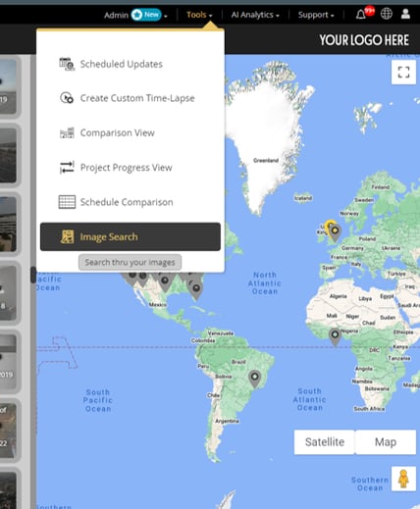
Task: Toggle fullscreen map view
Action: point(403,72)
